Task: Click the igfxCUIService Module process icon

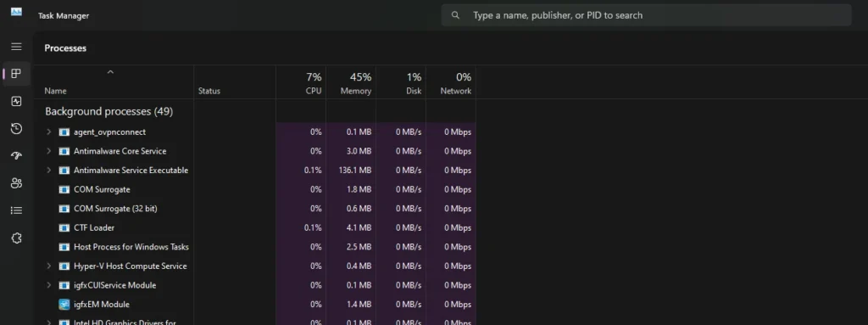Action: [x=64, y=285]
